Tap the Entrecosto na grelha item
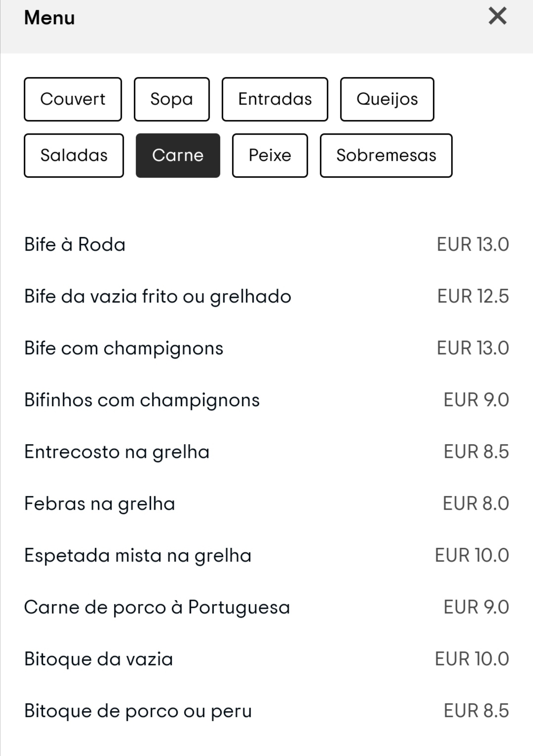The height and width of the screenshot is (756, 533). (x=117, y=452)
